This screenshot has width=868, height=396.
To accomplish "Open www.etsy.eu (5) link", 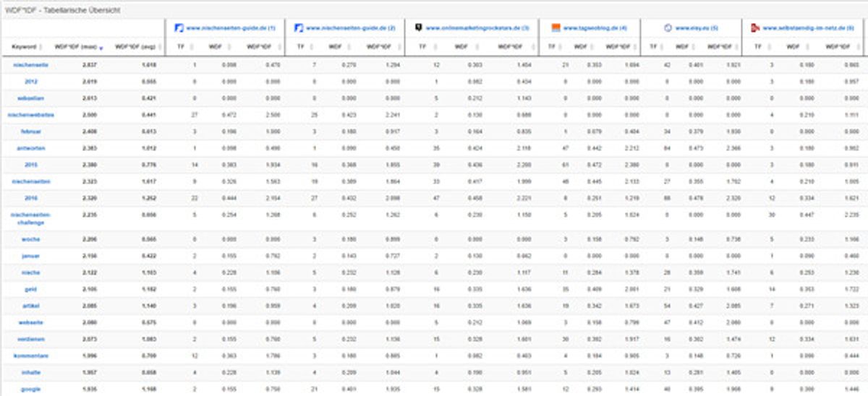I will (x=697, y=27).
